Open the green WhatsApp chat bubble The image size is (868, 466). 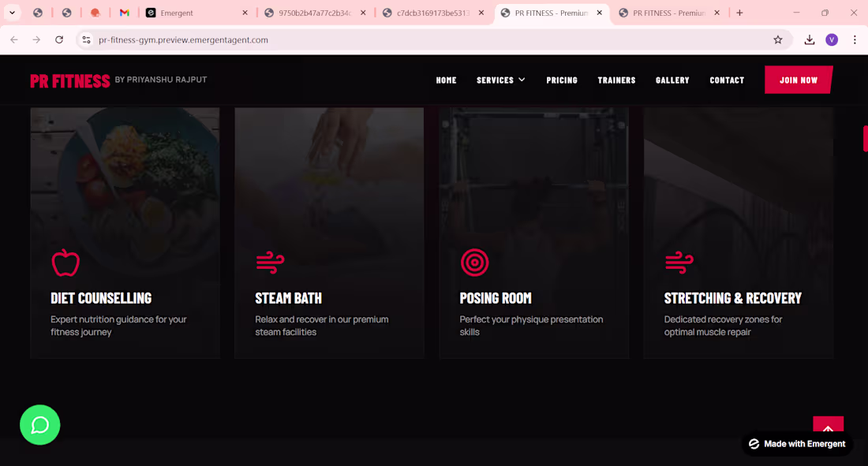(x=40, y=424)
